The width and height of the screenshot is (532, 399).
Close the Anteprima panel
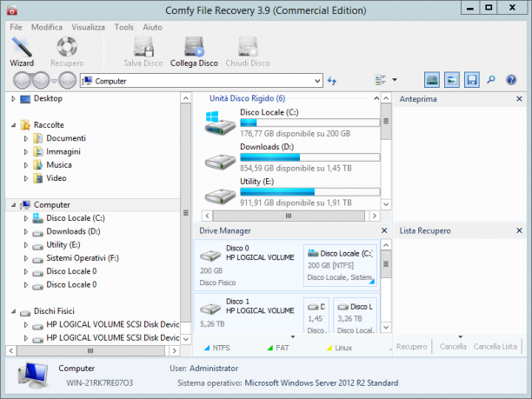pos(519,99)
